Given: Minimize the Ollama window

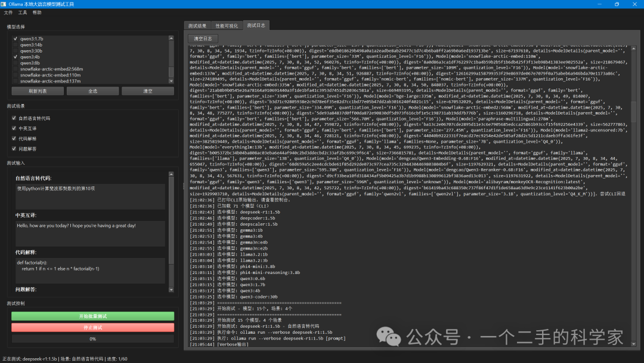Looking at the screenshot, I should (599, 4).
